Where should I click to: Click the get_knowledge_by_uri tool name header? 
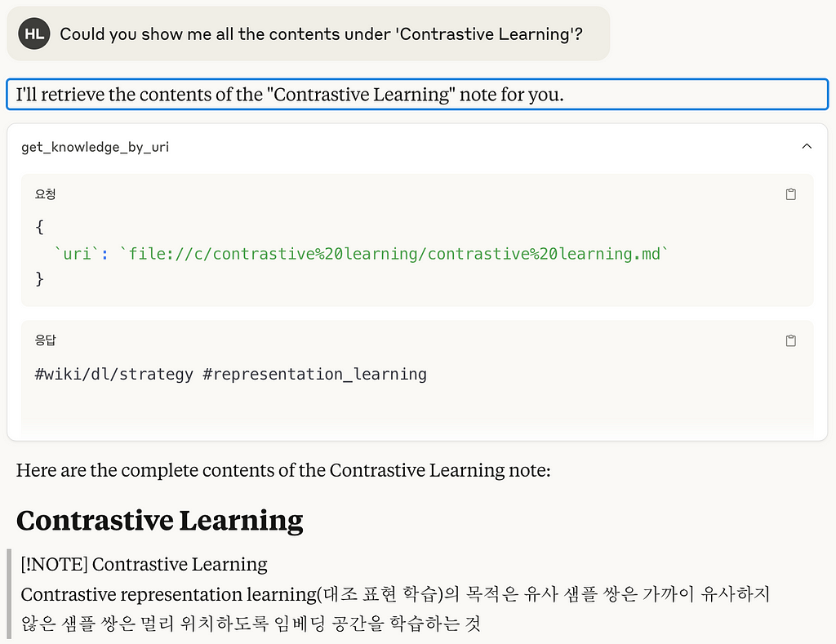point(95,147)
